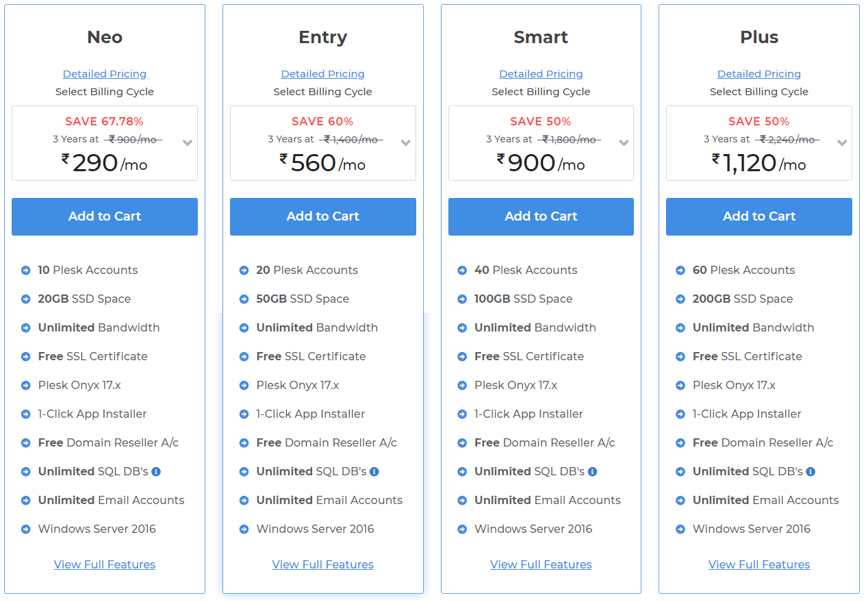Click info icon beside Smart Unlimited SQL DB's
The image size is (868, 602).
tap(593, 472)
